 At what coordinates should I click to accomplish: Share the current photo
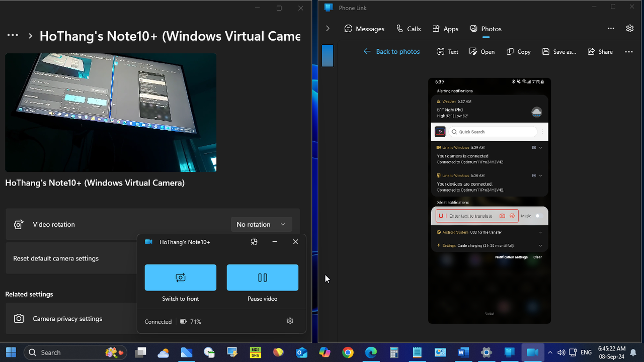600,51
